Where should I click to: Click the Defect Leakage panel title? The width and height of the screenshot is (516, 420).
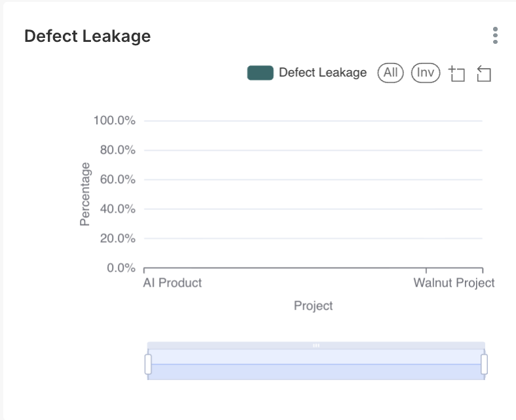(x=87, y=36)
